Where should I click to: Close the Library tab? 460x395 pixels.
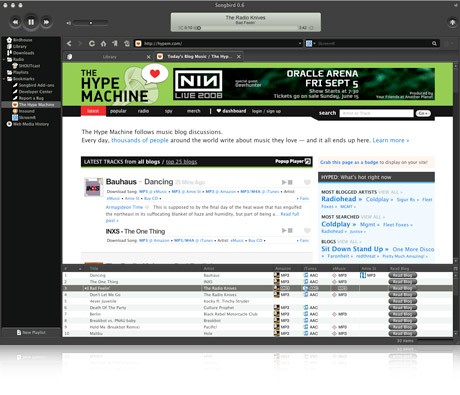(x=148, y=57)
